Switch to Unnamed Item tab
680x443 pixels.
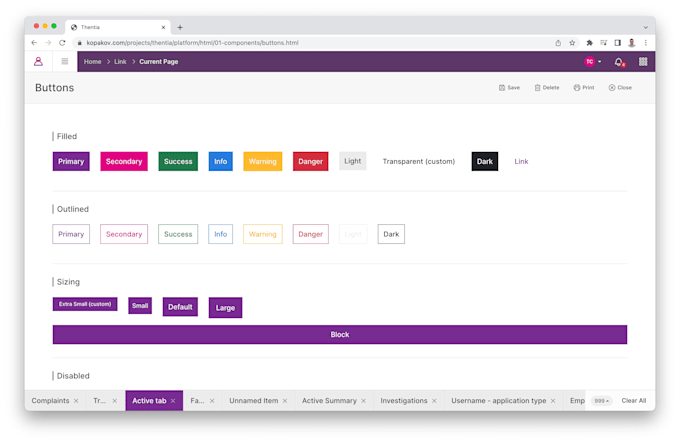coord(254,401)
